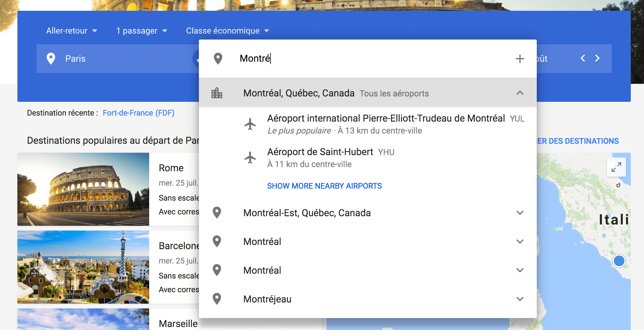Open the 1 passager dropdown
Viewport: 644px width, 330px height.
(141, 31)
